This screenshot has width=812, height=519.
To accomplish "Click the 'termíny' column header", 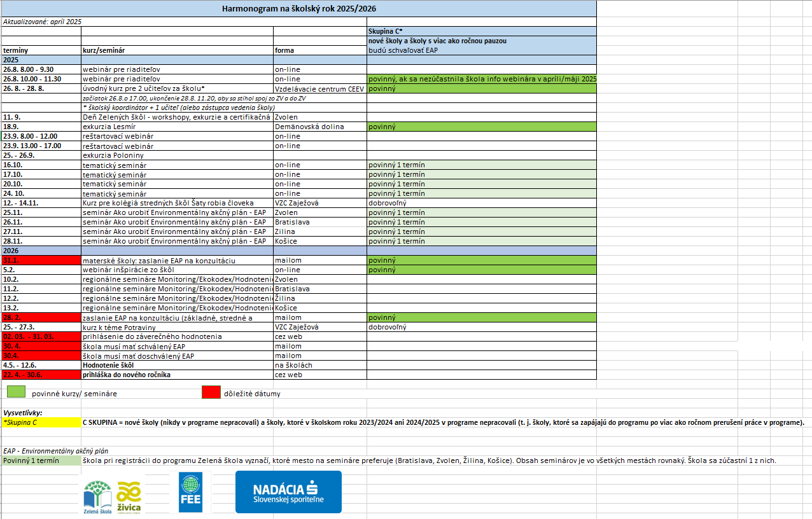I will tap(41, 50).
